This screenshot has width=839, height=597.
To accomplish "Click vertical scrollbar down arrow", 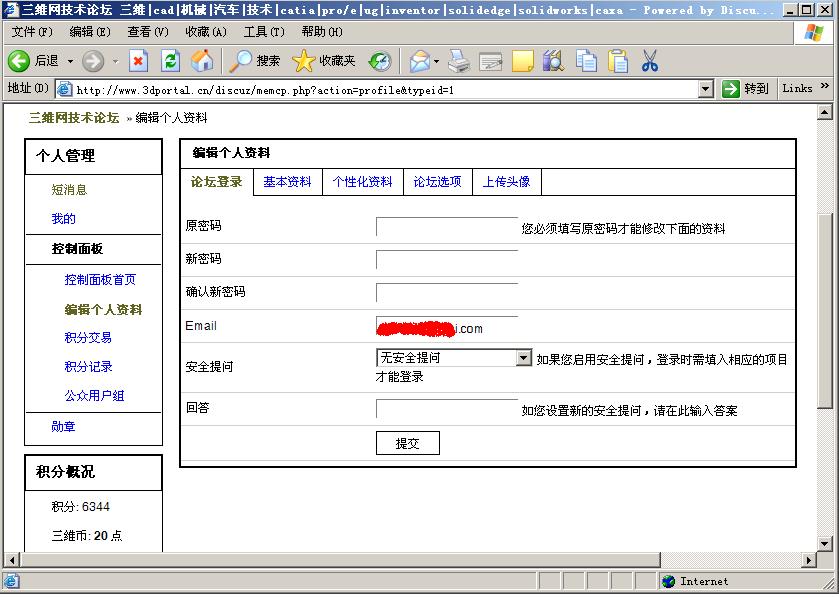I will tap(825, 545).
